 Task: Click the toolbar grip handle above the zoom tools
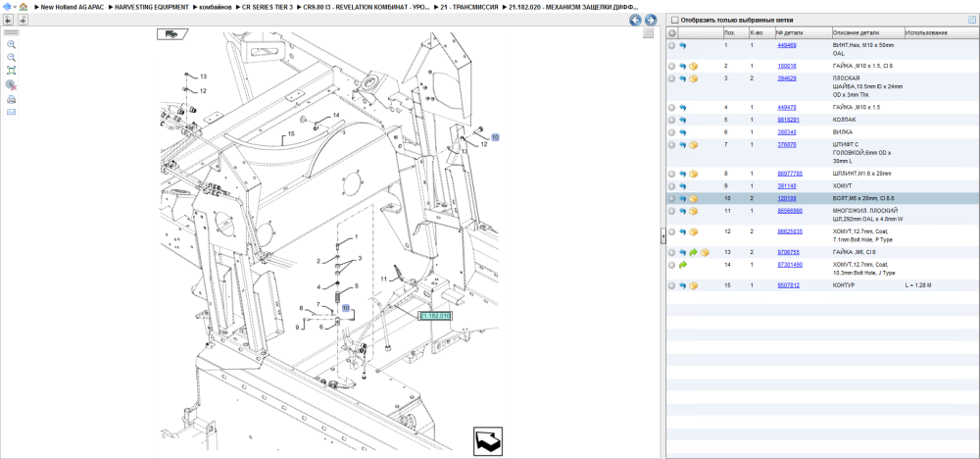[11, 32]
